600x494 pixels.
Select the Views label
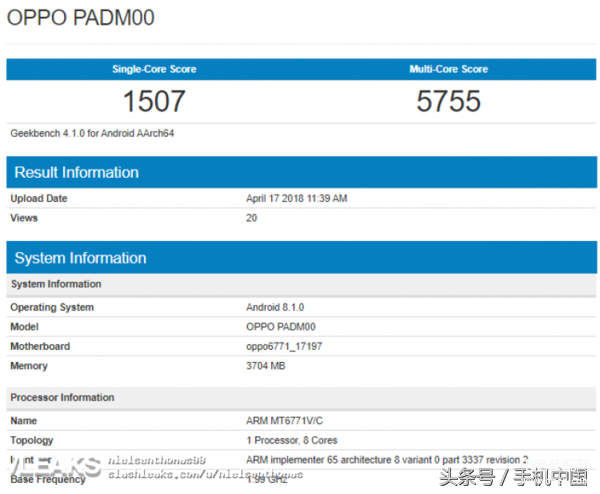(24, 218)
